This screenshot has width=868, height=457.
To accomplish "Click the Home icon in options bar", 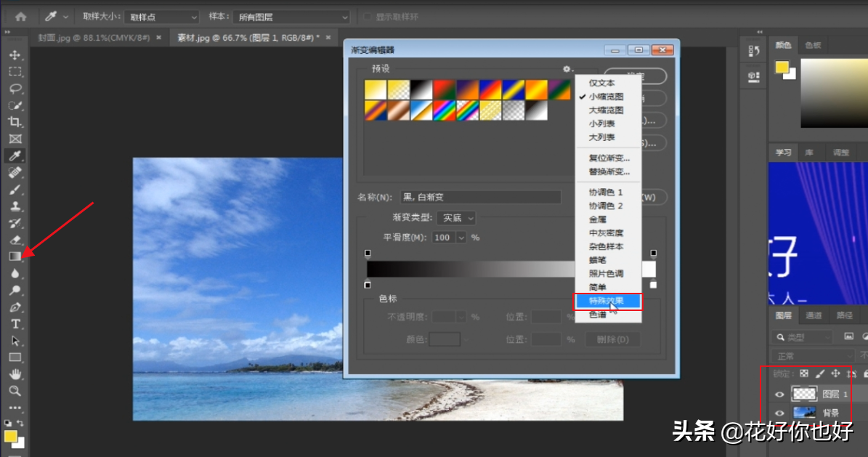I will (x=20, y=17).
